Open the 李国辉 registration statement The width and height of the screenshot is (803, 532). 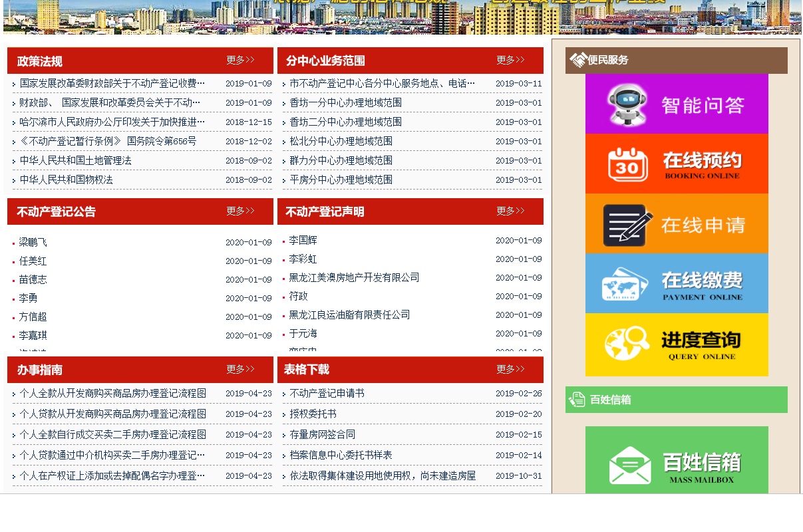click(303, 241)
